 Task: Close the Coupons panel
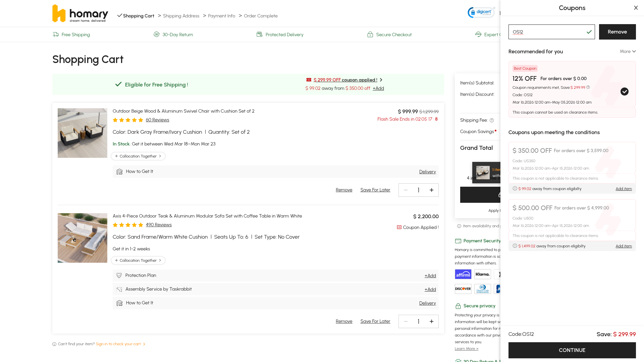click(636, 8)
